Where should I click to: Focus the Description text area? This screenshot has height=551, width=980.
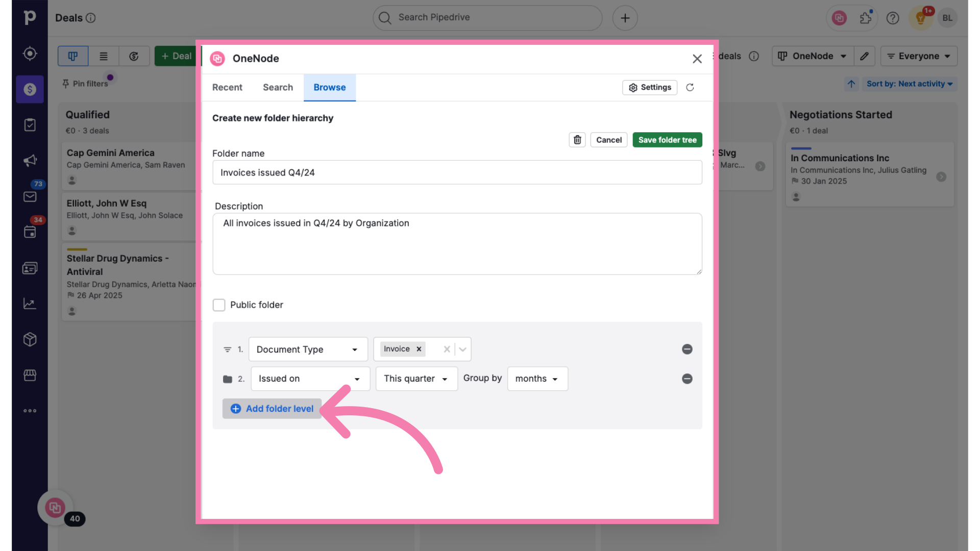click(457, 244)
